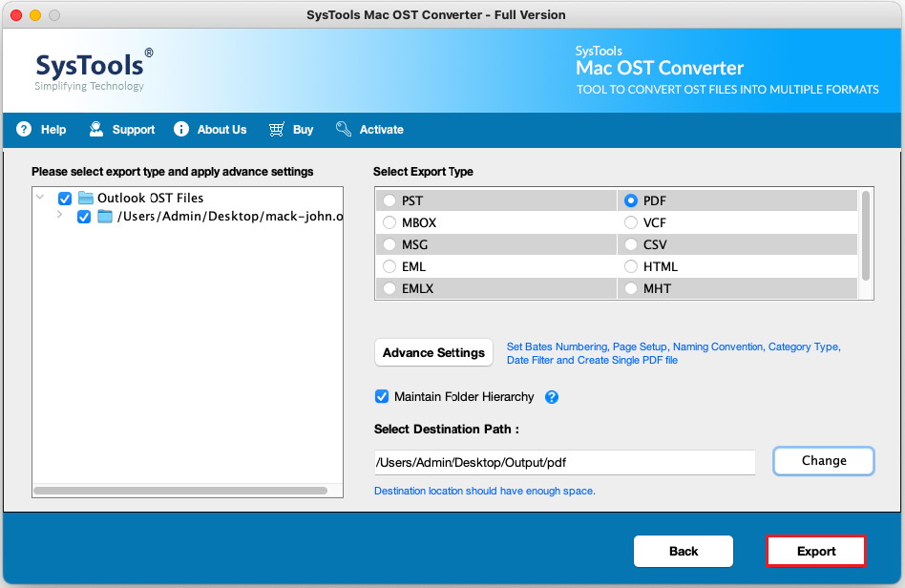Select the PDF export type
The width and height of the screenshot is (905, 588).
pos(631,200)
